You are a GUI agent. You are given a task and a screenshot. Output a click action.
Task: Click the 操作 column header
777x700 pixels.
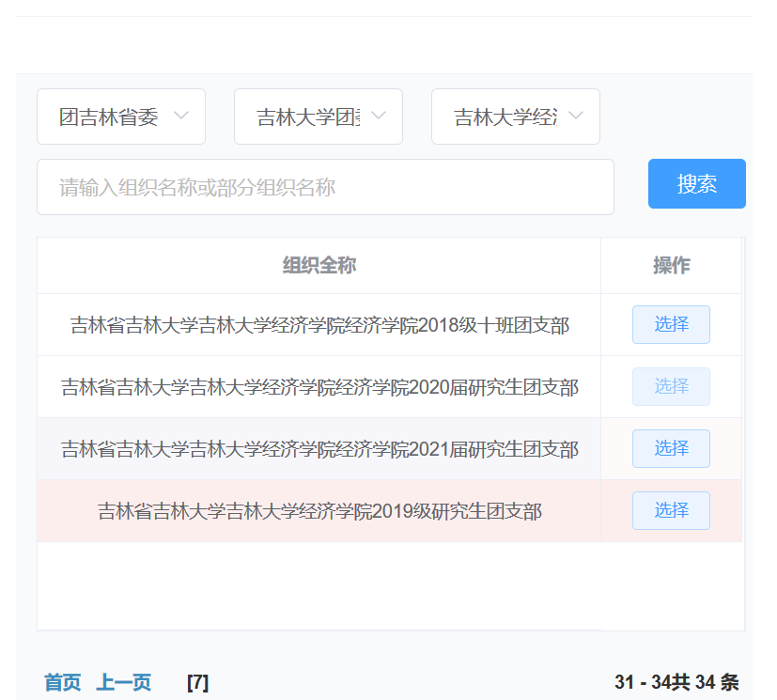(671, 266)
